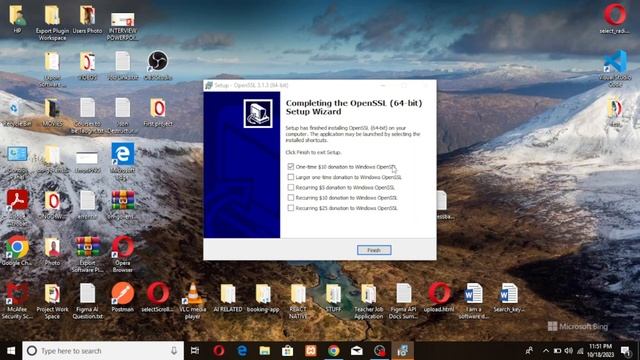Open the notification action center
Image resolution: width=640 pixels, height=360 pixels.
pos(625,351)
